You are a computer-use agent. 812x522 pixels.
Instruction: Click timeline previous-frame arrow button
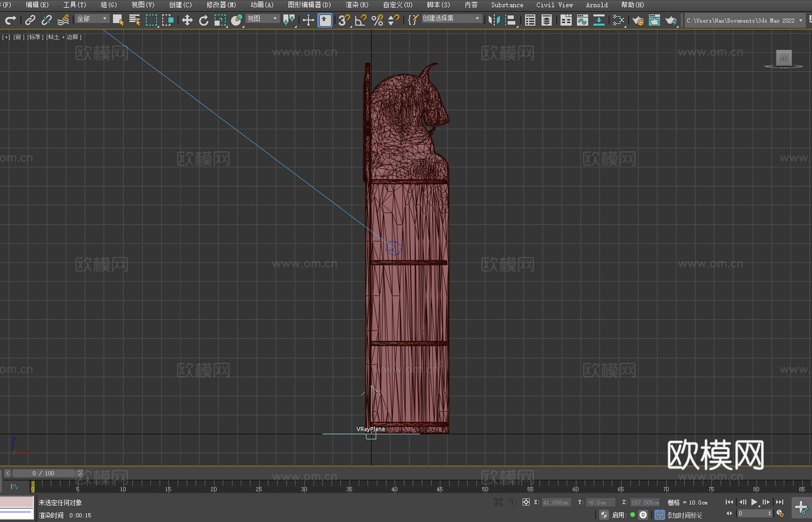pos(7,473)
